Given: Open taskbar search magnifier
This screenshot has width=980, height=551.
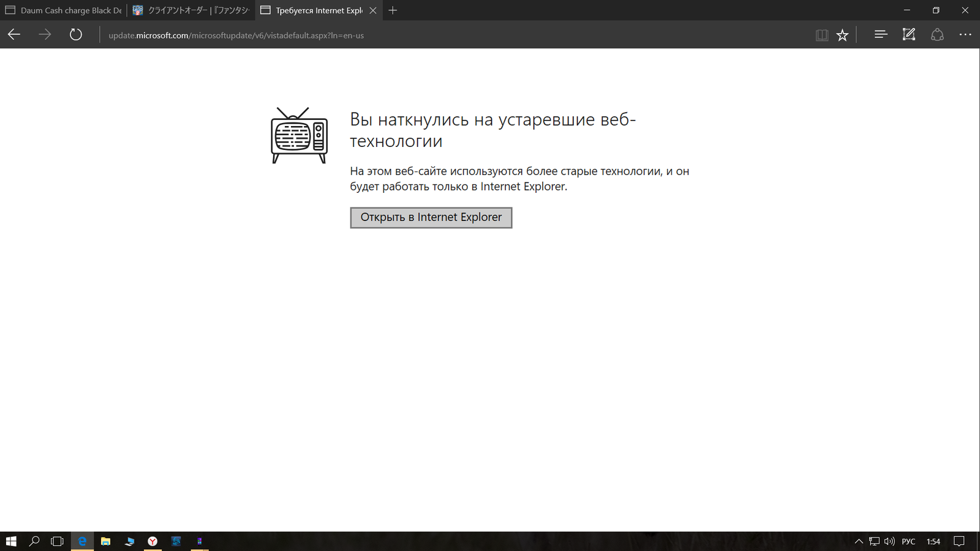Looking at the screenshot, I should tap(34, 541).
